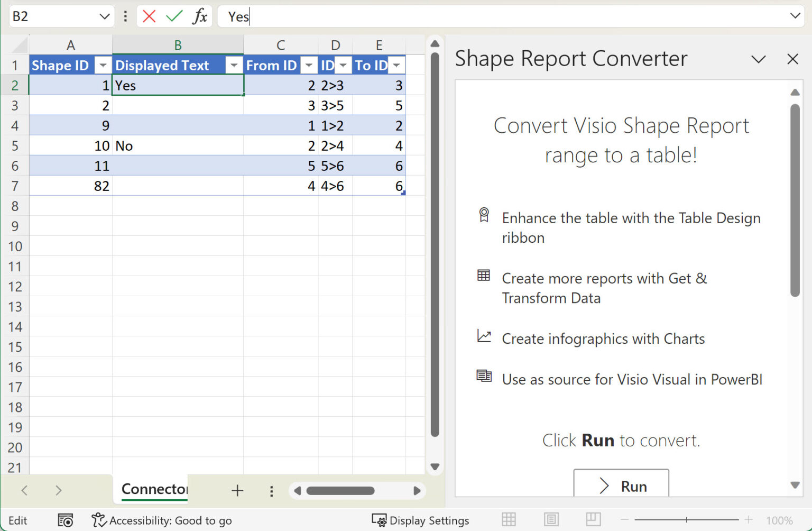Cancel the cell entry with red X
Screen dimensions: 812x531
149,16
